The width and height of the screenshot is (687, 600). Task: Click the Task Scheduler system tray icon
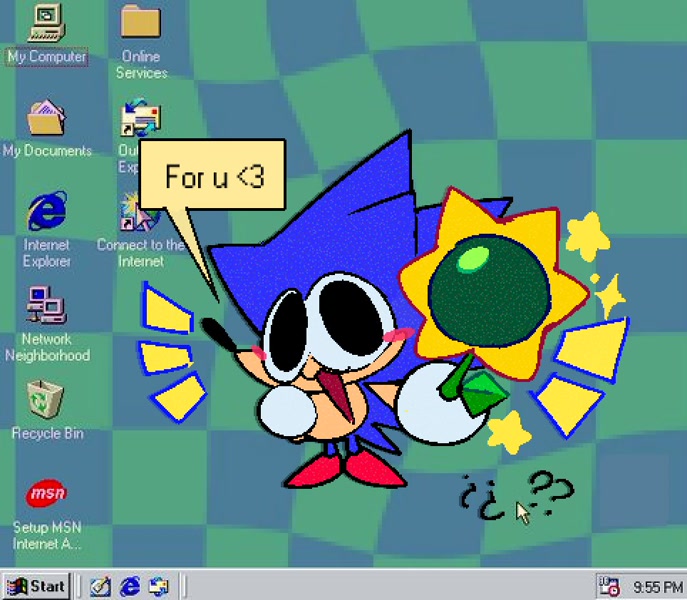point(608,586)
